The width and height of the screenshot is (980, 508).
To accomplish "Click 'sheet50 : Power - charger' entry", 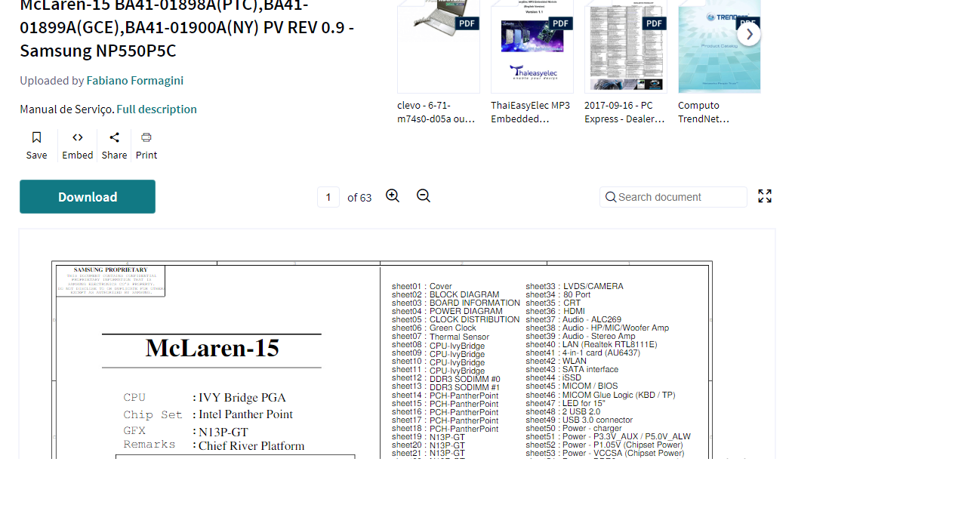I will (574, 428).
